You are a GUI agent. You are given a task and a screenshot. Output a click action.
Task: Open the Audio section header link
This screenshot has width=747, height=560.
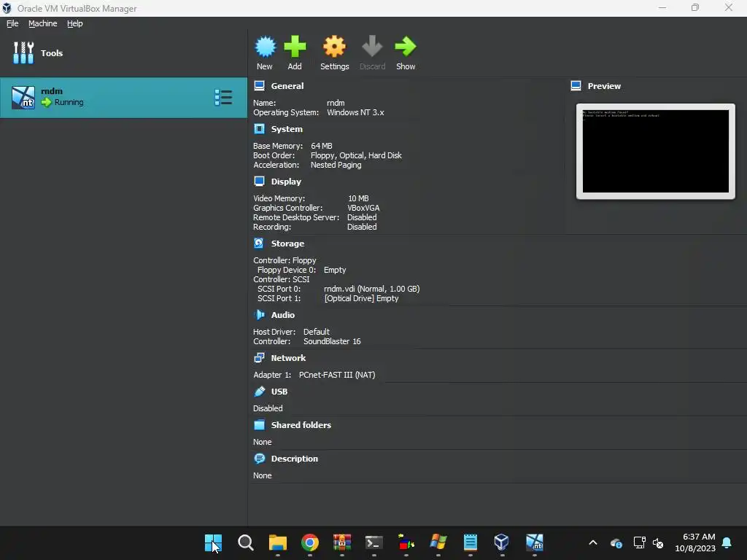[x=283, y=315]
